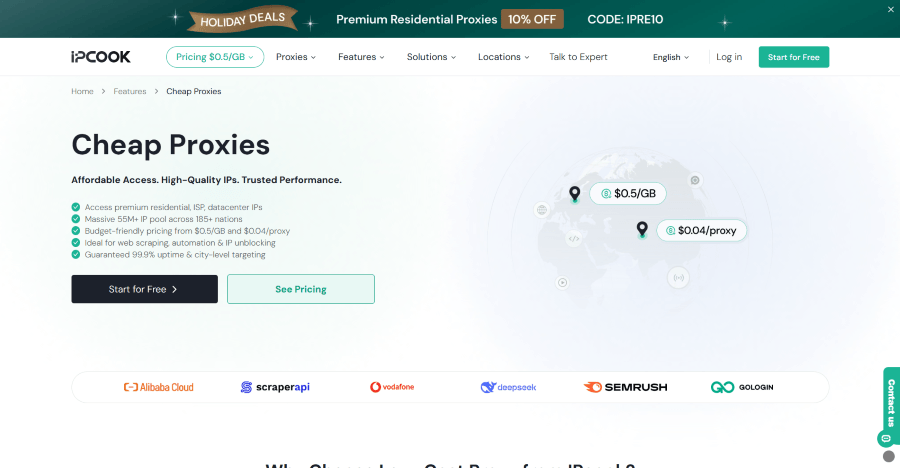Go to the Home breadcrumb link
Screen dimensions: 900x468
(82, 91)
